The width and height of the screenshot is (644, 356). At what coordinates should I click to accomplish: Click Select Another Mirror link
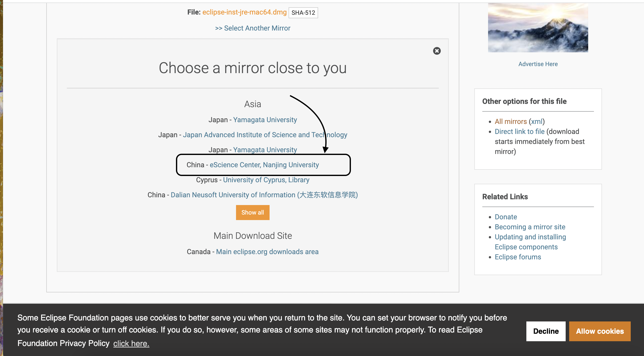pyautogui.click(x=253, y=28)
